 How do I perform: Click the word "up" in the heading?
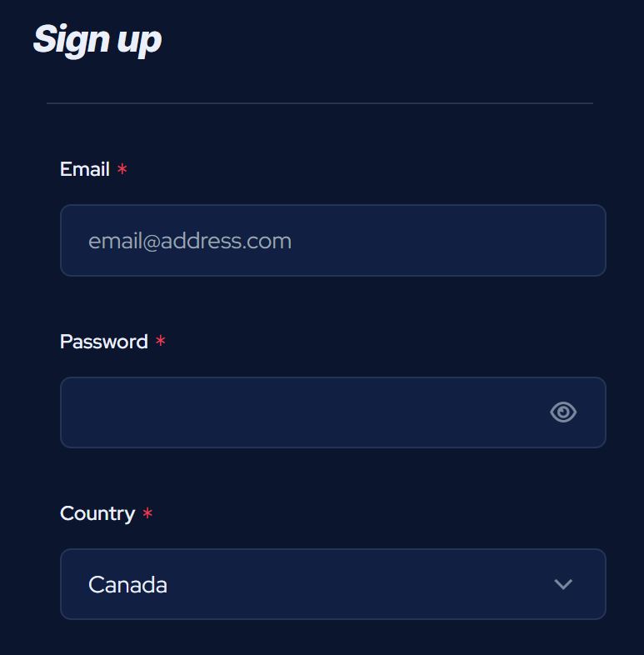pyautogui.click(x=138, y=41)
